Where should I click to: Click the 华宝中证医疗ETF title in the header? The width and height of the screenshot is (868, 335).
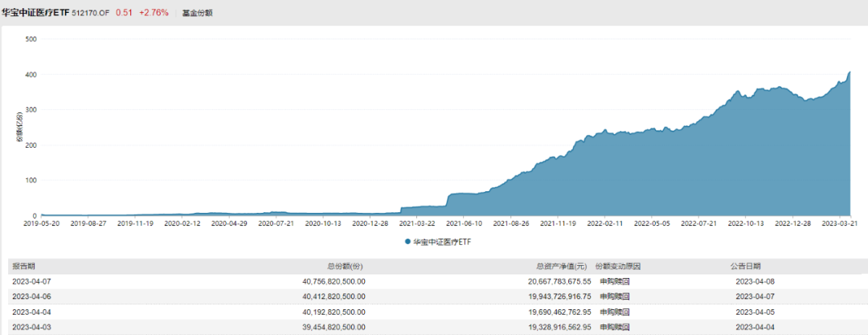[37, 13]
